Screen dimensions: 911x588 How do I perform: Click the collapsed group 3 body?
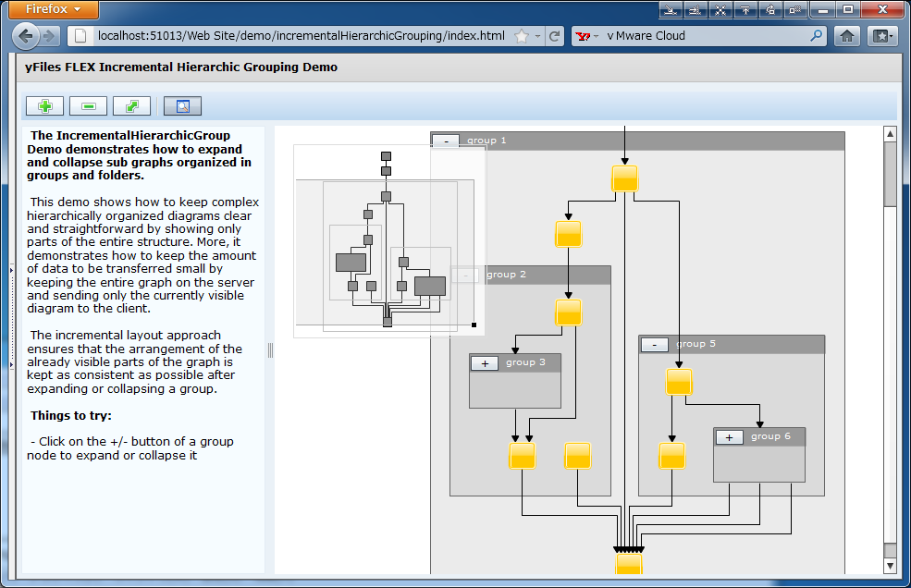pos(515,390)
